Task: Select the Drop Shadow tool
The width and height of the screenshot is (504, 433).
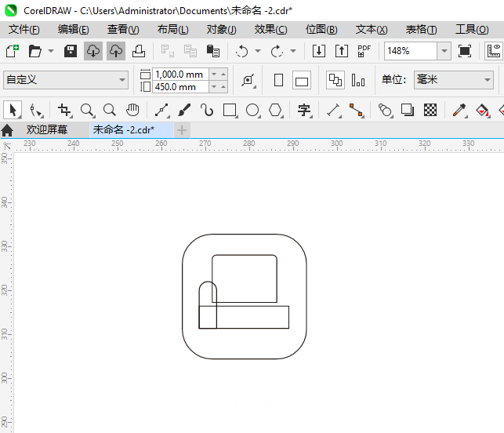Action: [408, 110]
